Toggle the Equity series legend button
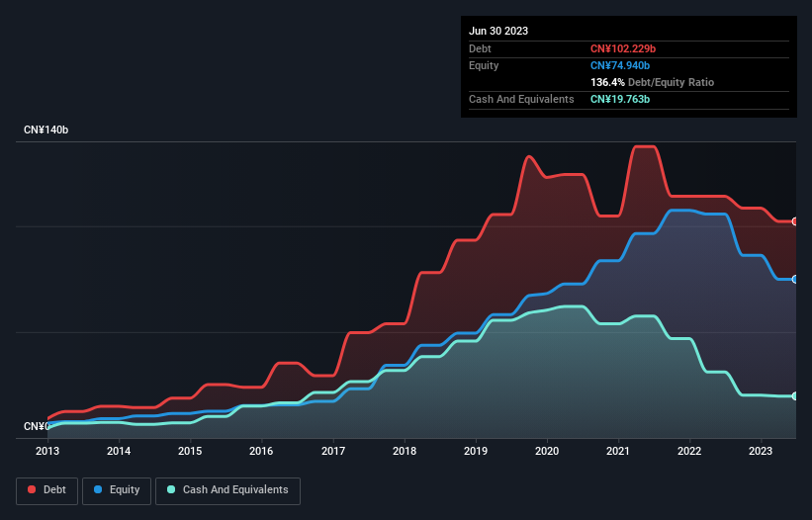Viewport: 812px width, 520px height. click(117, 490)
